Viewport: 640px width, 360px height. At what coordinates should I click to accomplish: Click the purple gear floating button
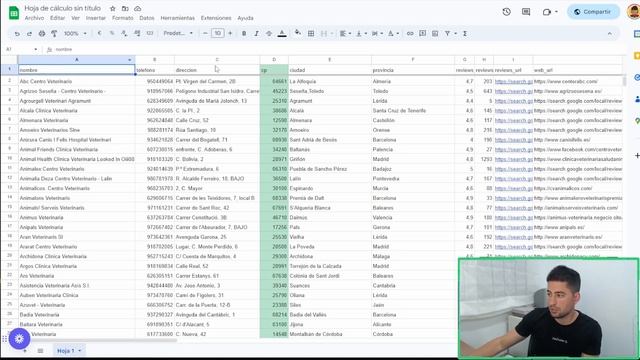(19, 338)
